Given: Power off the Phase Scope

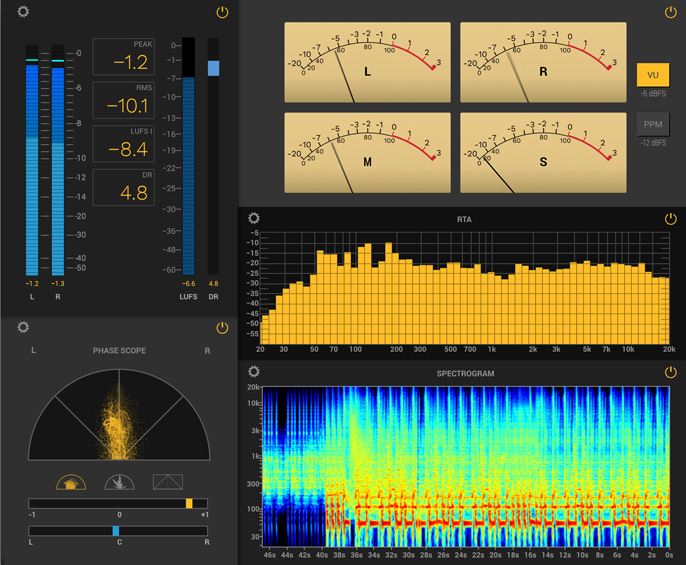Looking at the screenshot, I should [222, 327].
